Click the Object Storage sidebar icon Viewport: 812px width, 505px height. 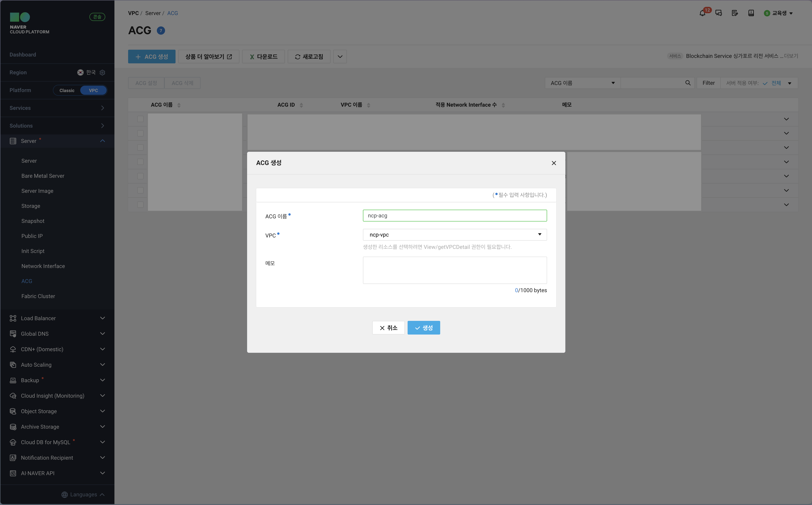[x=13, y=411]
